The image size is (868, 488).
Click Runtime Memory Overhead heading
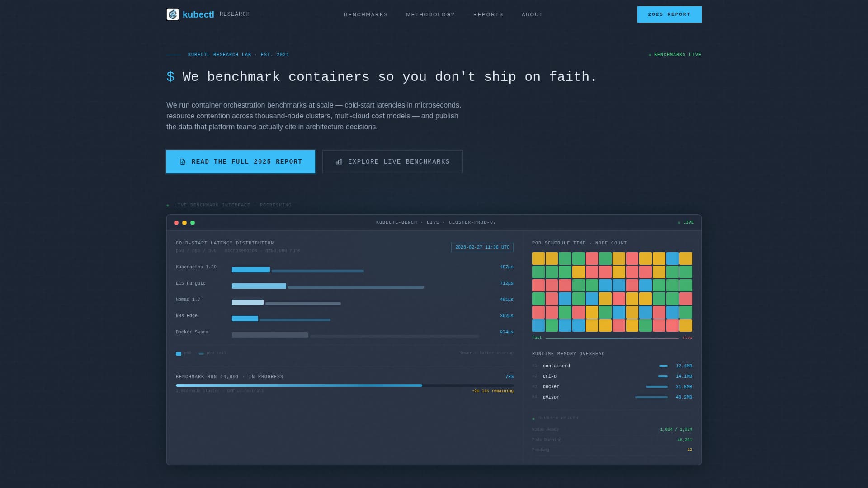pos(568,354)
